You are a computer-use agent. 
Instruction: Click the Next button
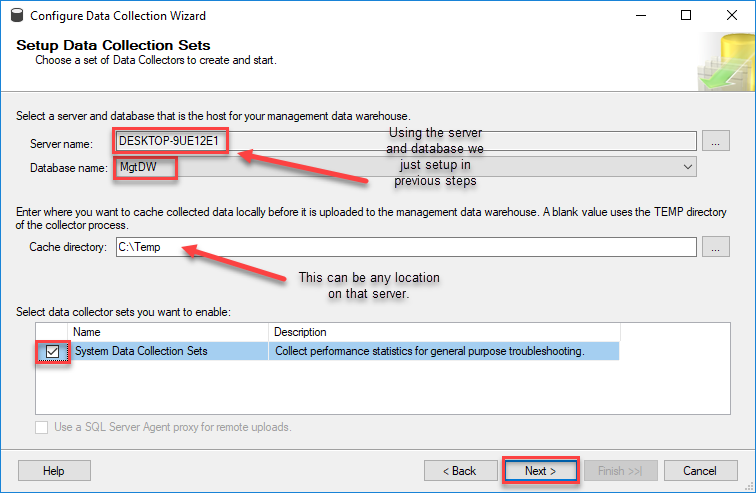[540, 471]
